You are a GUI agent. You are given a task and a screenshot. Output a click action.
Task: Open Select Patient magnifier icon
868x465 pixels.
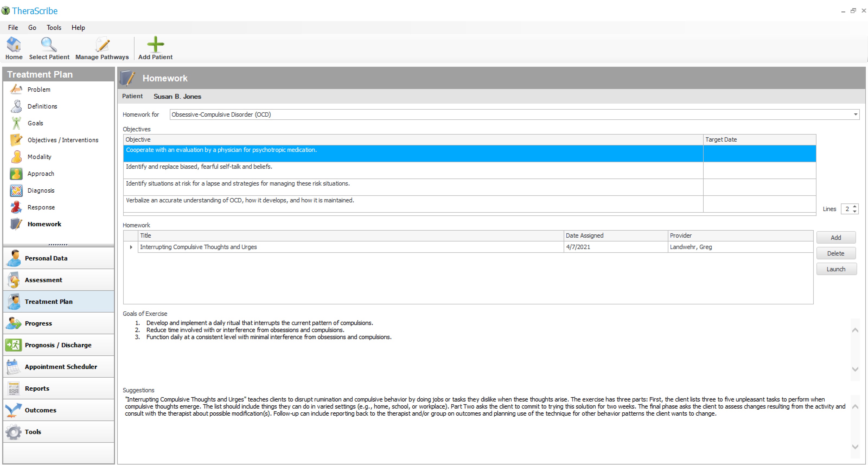tap(49, 45)
